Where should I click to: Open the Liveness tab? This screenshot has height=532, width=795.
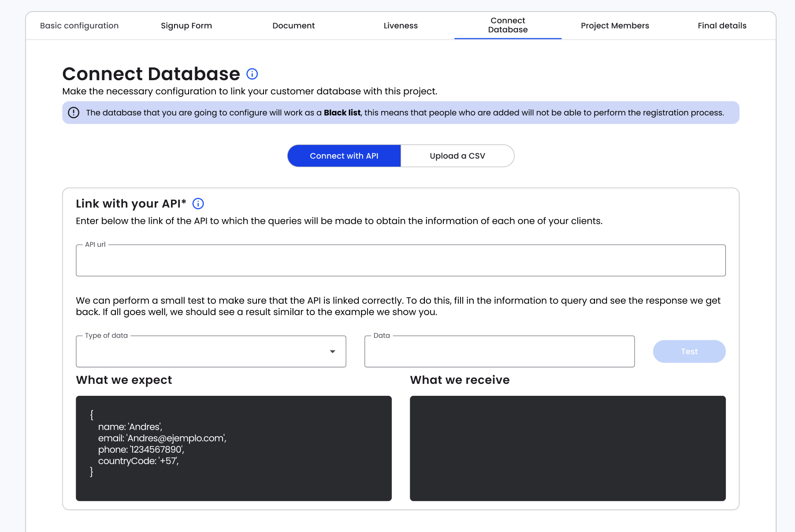(x=401, y=26)
